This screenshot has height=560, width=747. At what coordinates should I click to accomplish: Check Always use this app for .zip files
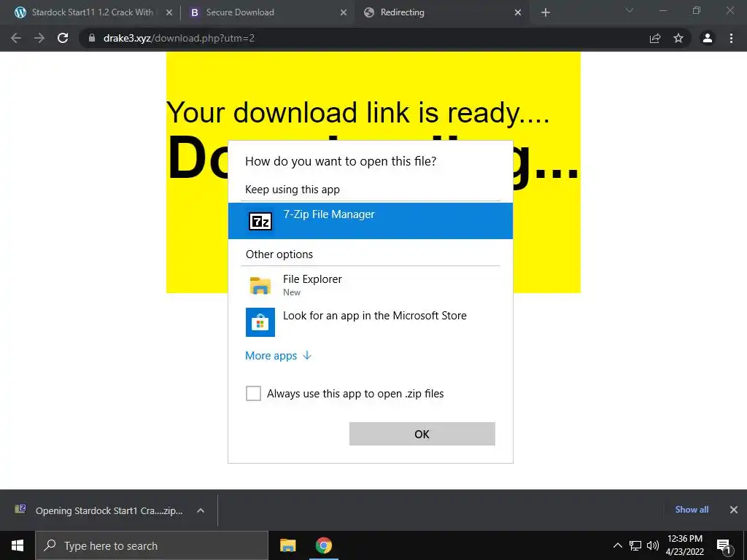(253, 393)
